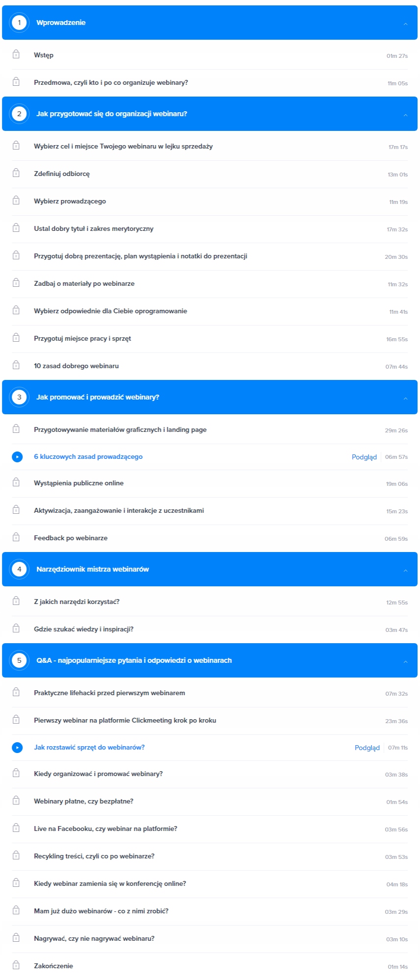Screen dimensions: 420x980
Task: Click lock icon beside 'Zdefiniuj odbiorcę'
Action: click(x=16, y=173)
